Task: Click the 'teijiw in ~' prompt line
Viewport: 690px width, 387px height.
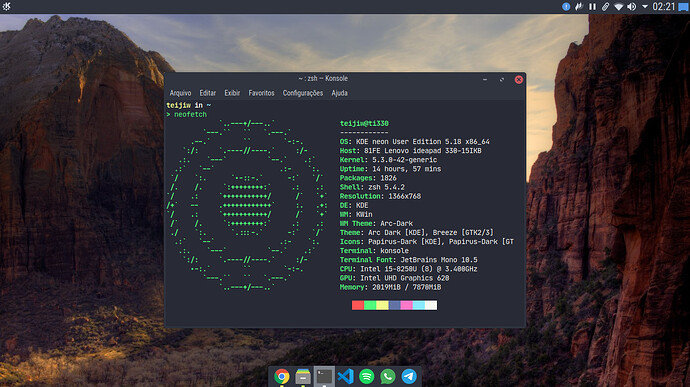Action: click(x=189, y=105)
